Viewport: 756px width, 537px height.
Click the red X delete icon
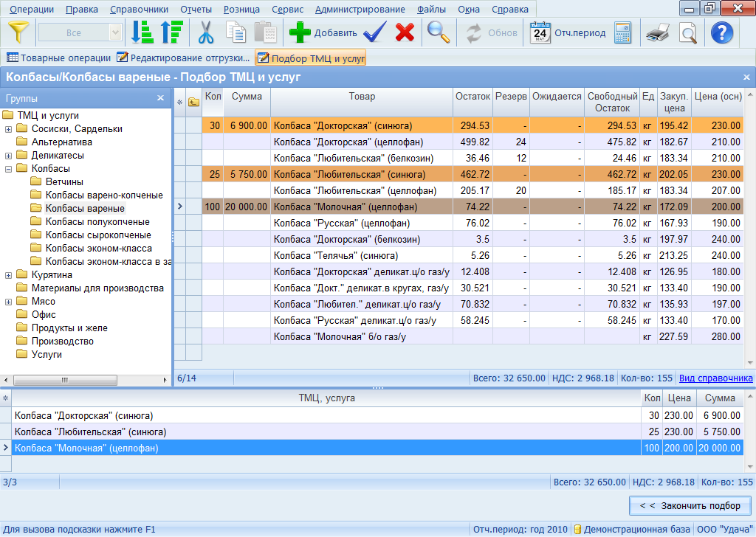click(405, 33)
